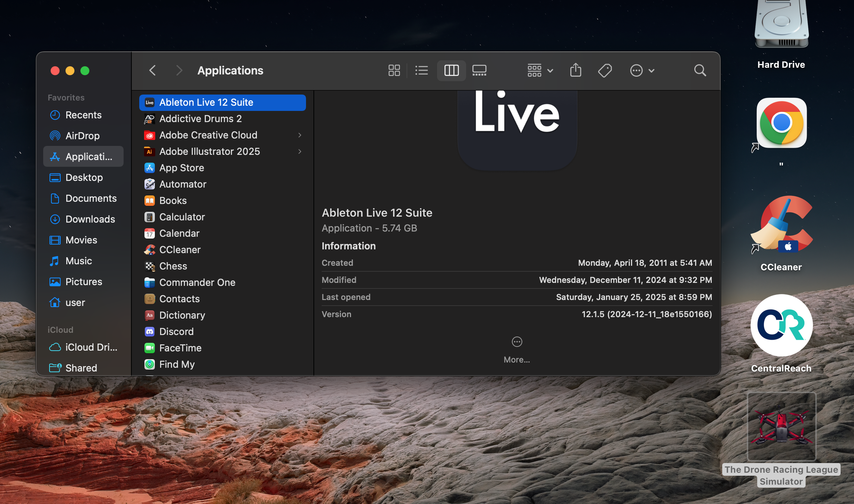The image size is (854, 504).
Task: Select Hard Drive icon on desktop
Action: pyautogui.click(x=781, y=25)
